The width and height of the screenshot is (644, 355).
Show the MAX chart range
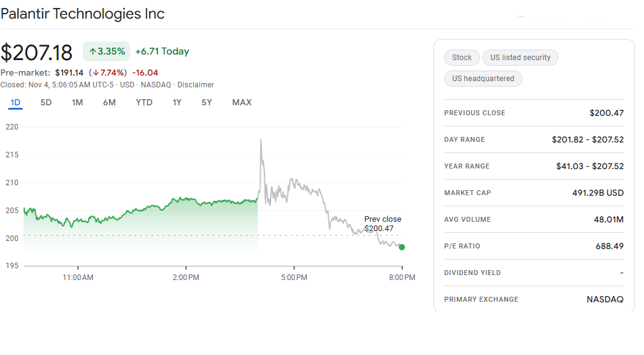click(242, 103)
